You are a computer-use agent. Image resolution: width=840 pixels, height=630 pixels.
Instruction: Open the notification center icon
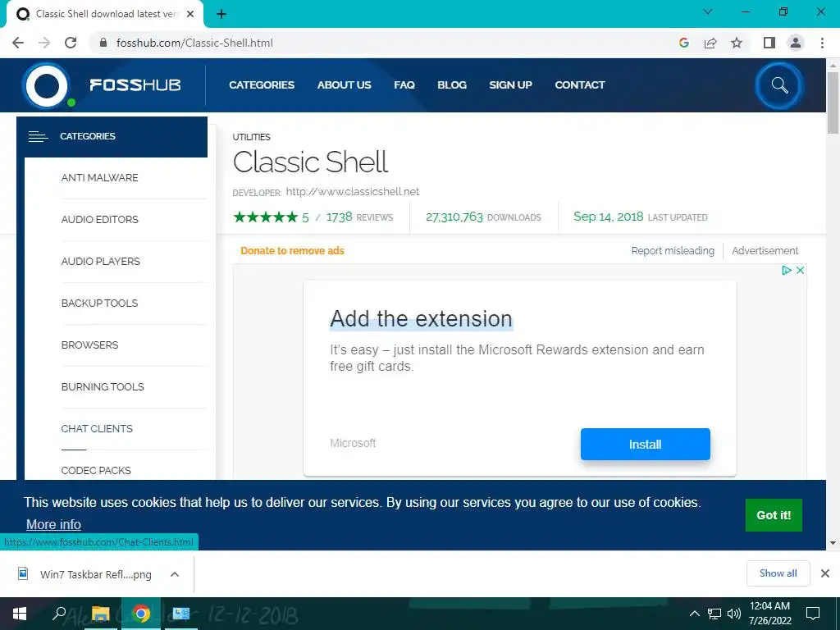813,614
